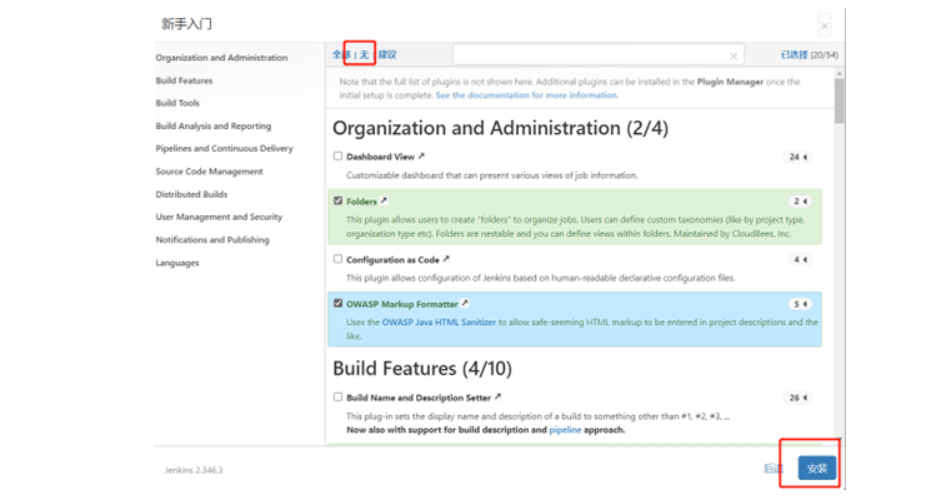Go to User Management and Security category

pyautogui.click(x=219, y=216)
